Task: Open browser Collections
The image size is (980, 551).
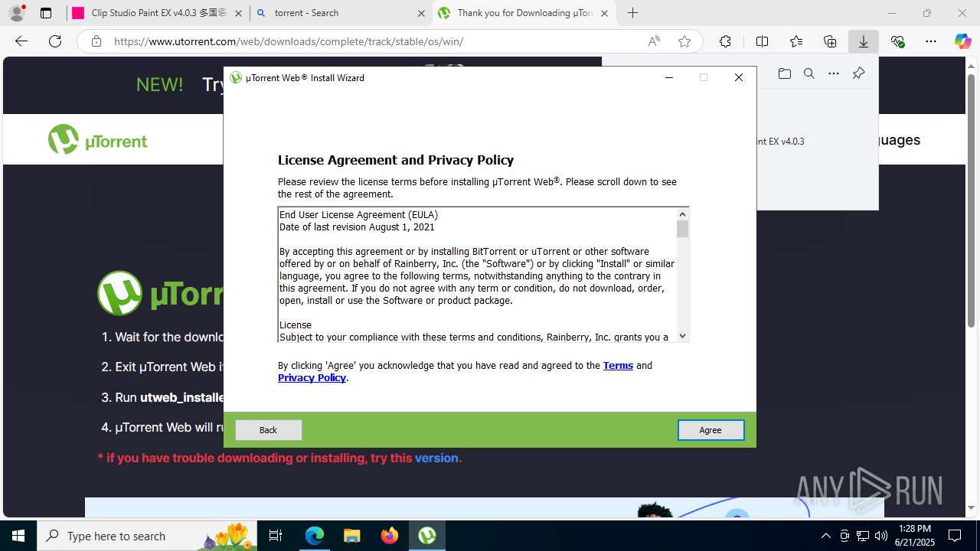Action: (830, 41)
